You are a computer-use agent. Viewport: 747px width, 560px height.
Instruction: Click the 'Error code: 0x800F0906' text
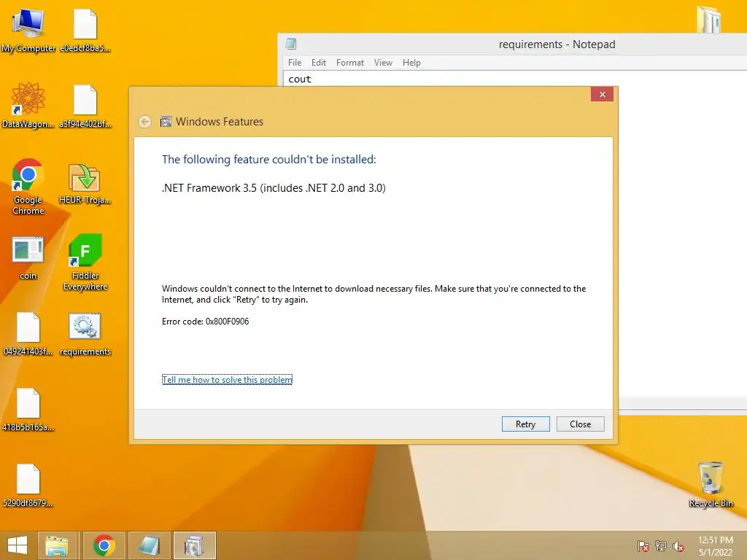(x=205, y=322)
